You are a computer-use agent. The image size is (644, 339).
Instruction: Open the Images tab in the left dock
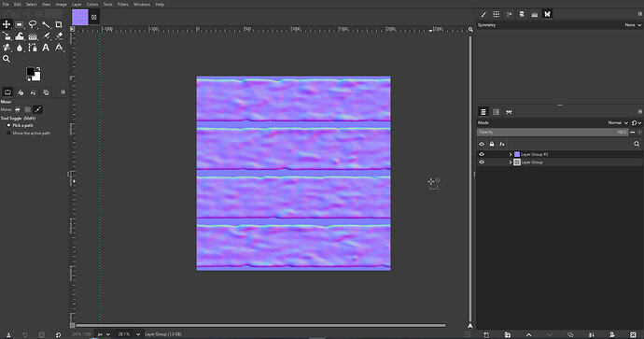[46, 92]
